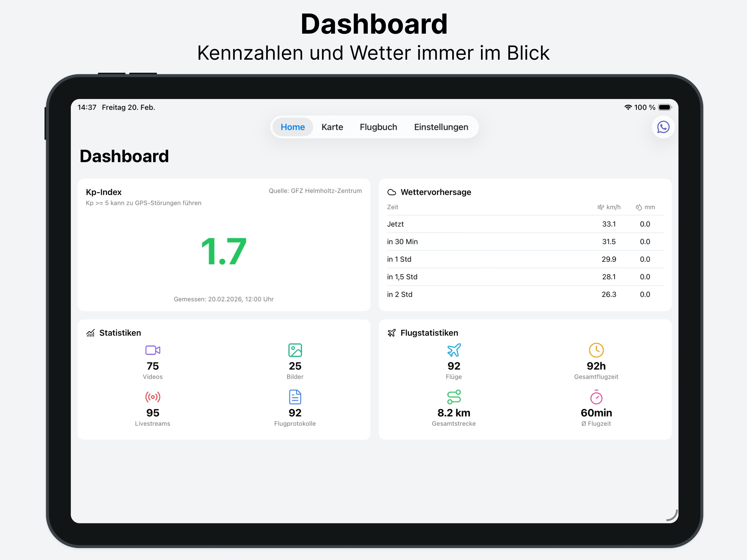Click the battery indicator in status bar
Screen dimensions: 747x560
(664, 107)
